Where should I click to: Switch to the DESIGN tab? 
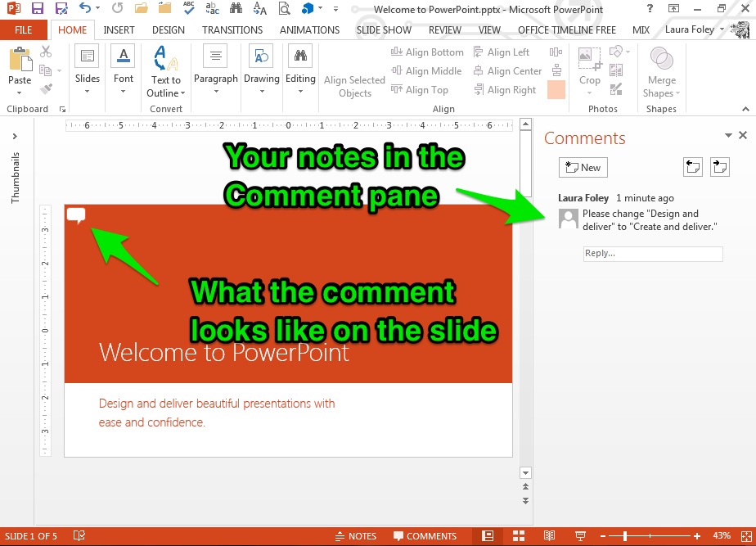tap(169, 30)
